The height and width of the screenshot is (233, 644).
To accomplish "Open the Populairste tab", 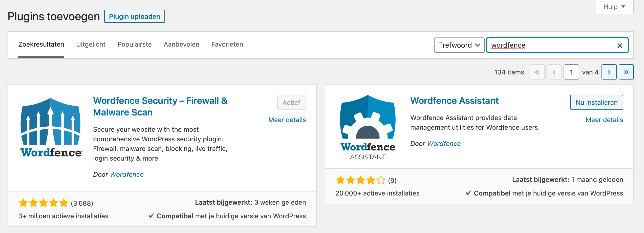I will [135, 45].
